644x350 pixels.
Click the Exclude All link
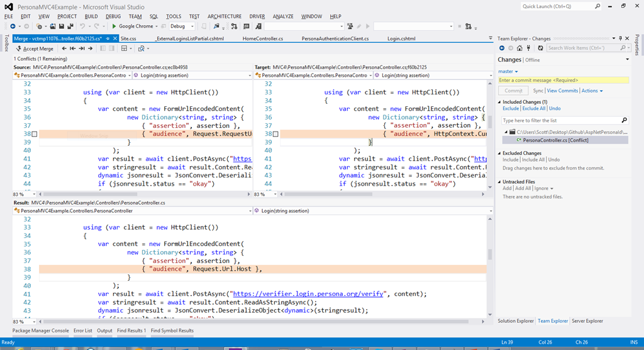(x=534, y=108)
